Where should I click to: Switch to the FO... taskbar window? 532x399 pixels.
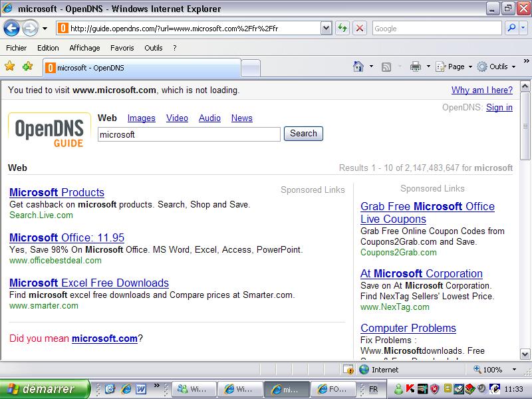(x=333, y=389)
